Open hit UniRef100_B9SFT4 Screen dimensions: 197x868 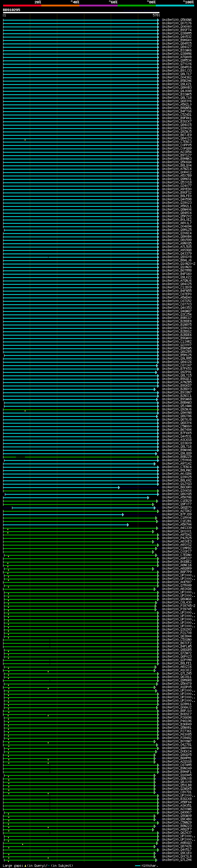tap(177, 30)
